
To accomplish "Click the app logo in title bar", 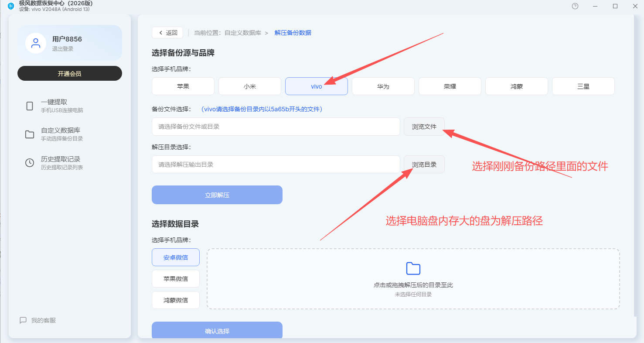I will click(x=11, y=6).
